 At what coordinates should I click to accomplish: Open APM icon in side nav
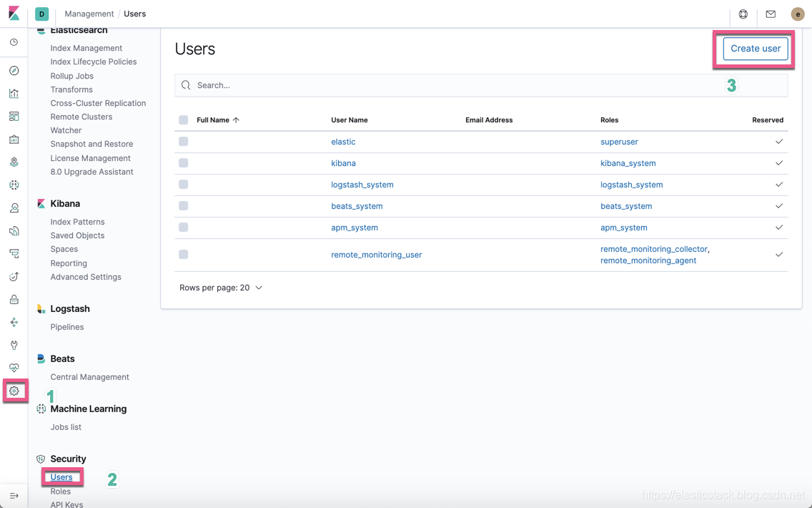click(14, 253)
